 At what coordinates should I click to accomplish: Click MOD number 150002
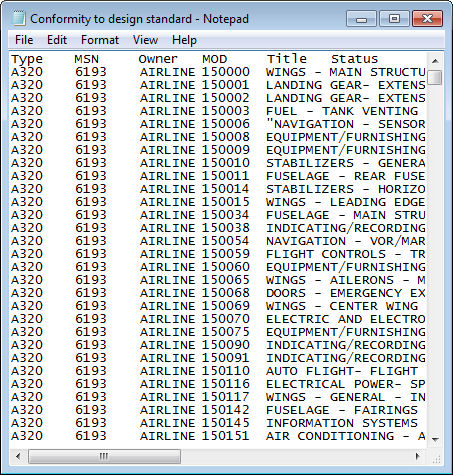(x=226, y=98)
